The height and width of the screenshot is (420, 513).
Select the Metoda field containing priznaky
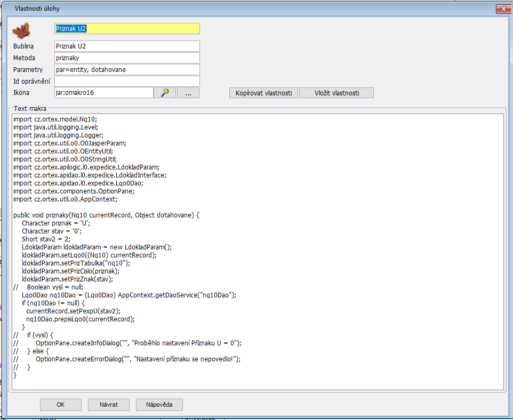(127, 58)
